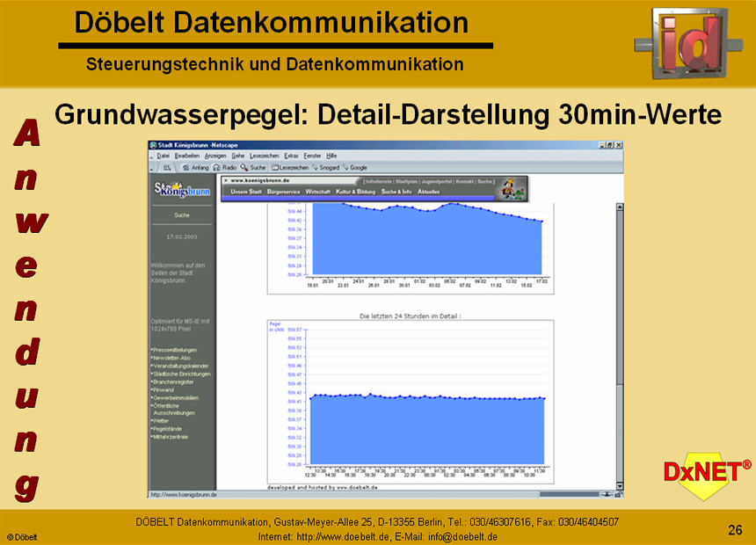Viewport: 756px width, 545px height.
Task: Open the Lesezeichen menu in menu bar
Action: tap(265, 156)
